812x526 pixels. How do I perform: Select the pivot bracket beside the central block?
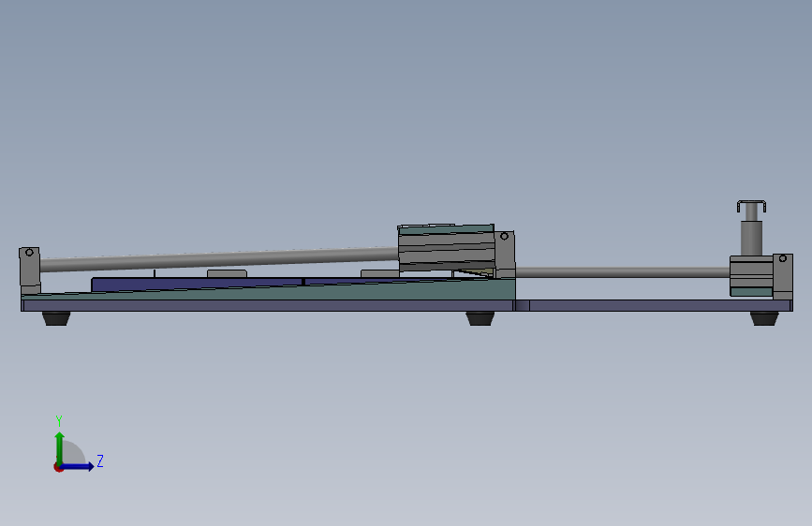(x=505, y=255)
